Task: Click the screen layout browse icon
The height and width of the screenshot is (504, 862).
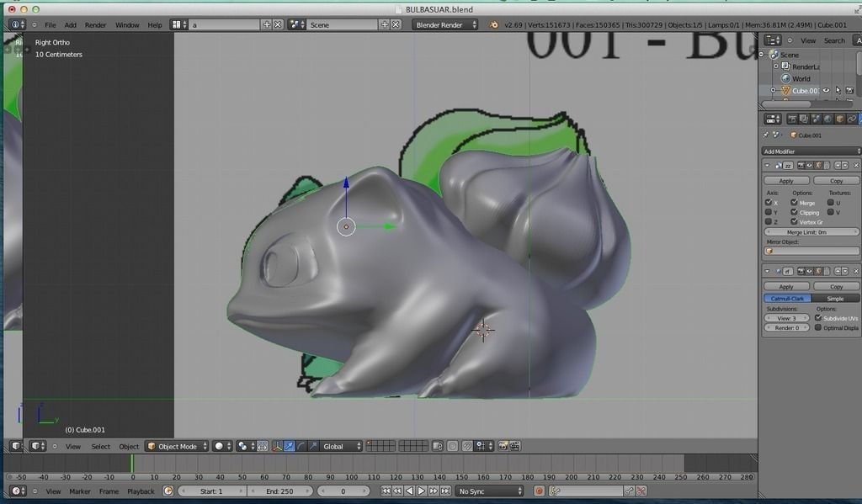Action: click(x=178, y=24)
